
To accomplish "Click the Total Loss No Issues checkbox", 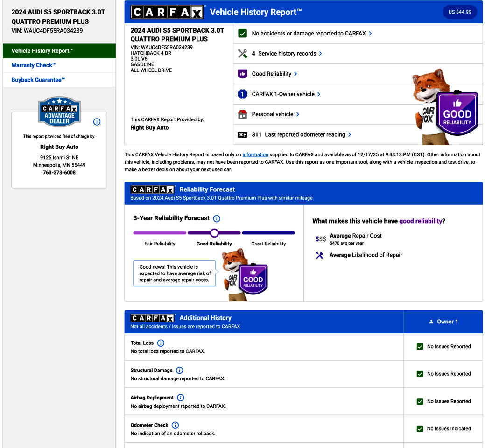I will pyautogui.click(x=420, y=347).
